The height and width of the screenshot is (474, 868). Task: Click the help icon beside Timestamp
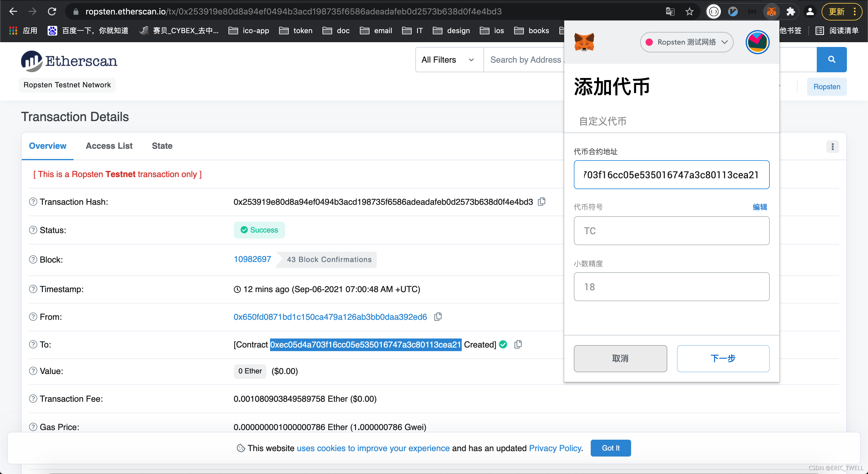tap(33, 289)
